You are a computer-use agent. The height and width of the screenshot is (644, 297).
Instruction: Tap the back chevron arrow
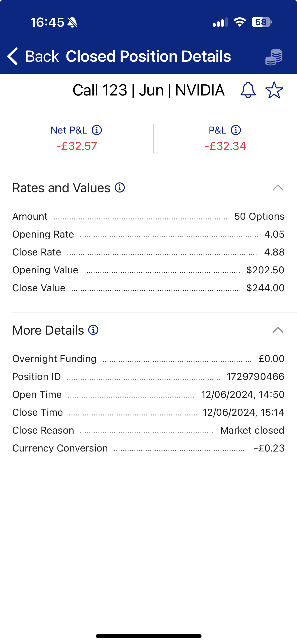point(13,56)
